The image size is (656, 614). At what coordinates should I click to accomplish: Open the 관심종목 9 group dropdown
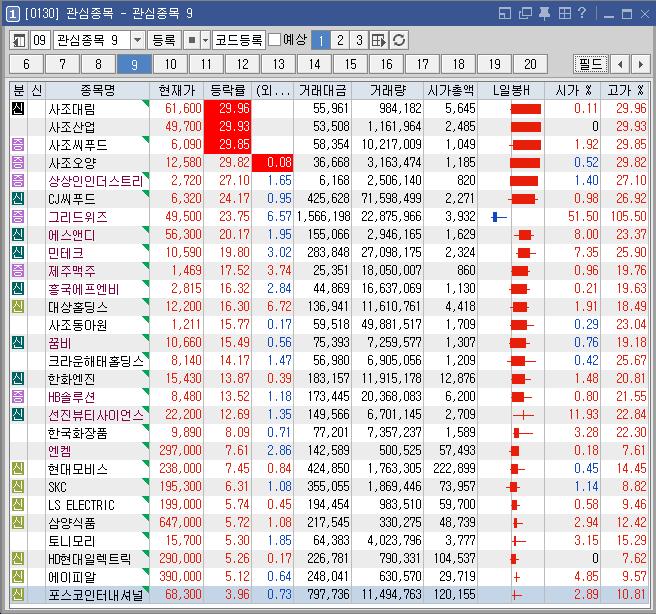coord(137,40)
